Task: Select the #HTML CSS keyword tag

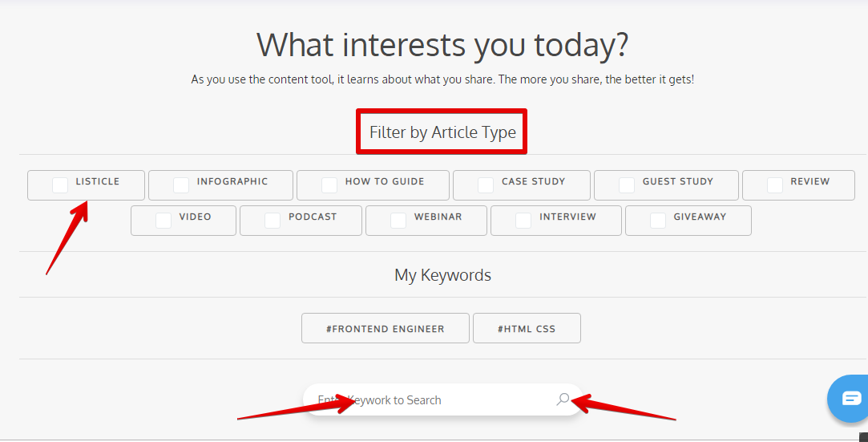Action: click(x=527, y=328)
